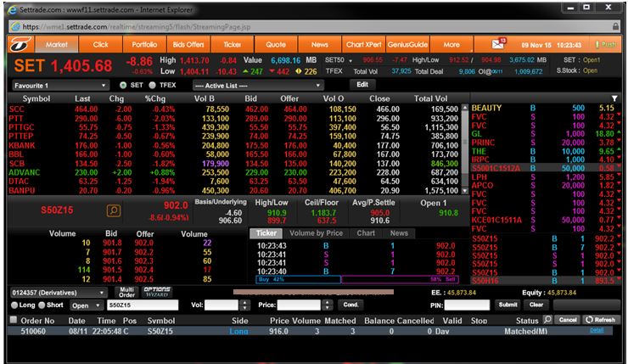Click the Buy 42% portion of the ratio bar
Image resolution: width=628 pixels, height=364 pixels.
click(298, 279)
